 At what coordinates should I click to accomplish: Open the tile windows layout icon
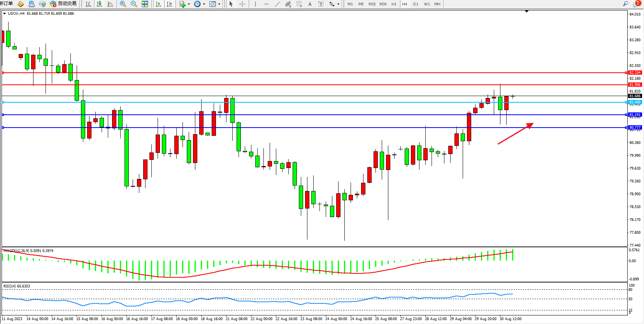pyautogui.click(x=145, y=4)
